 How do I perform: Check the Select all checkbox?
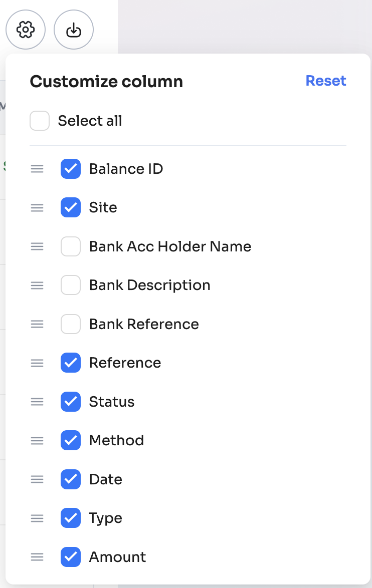point(40,121)
